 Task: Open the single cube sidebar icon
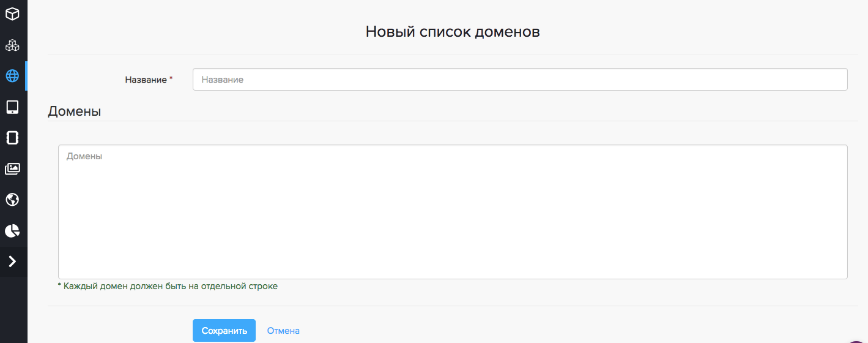[12, 13]
